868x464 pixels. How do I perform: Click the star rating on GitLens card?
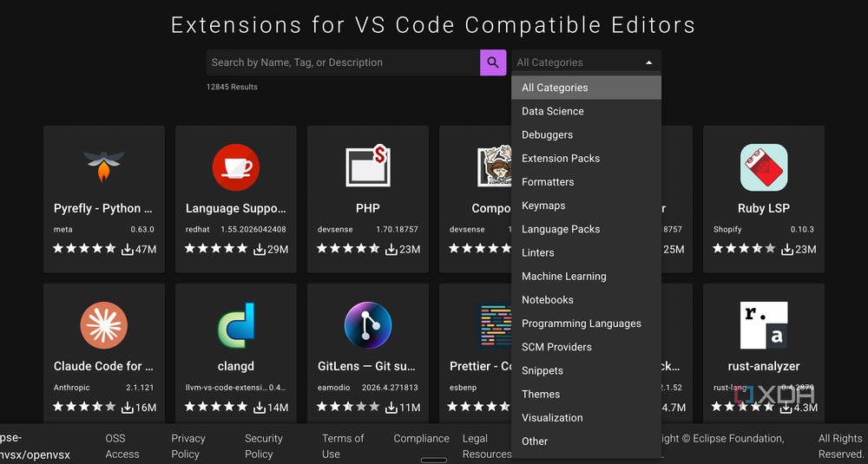point(348,407)
